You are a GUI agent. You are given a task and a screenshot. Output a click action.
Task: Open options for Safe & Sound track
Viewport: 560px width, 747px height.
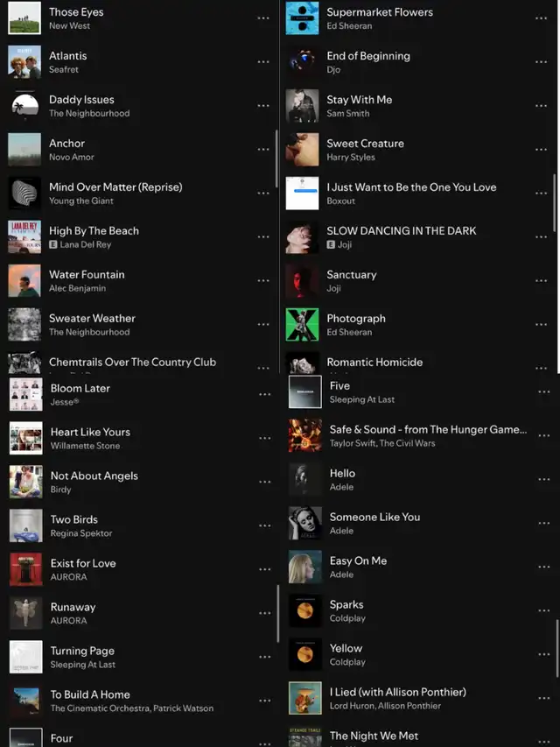[x=543, y=435]
